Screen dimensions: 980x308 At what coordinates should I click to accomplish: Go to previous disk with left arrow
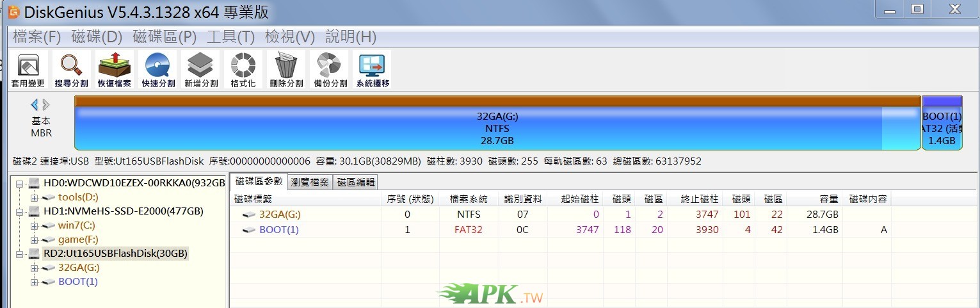35,105
